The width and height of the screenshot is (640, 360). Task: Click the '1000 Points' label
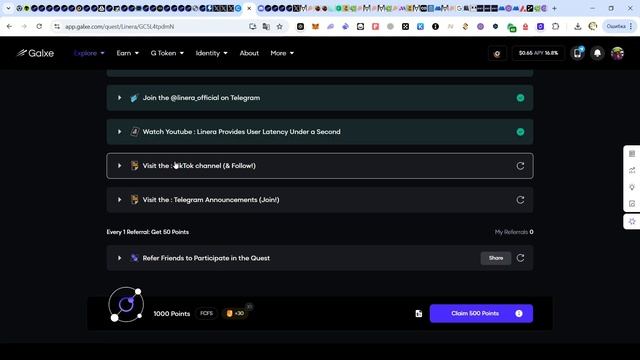point(172,313)
